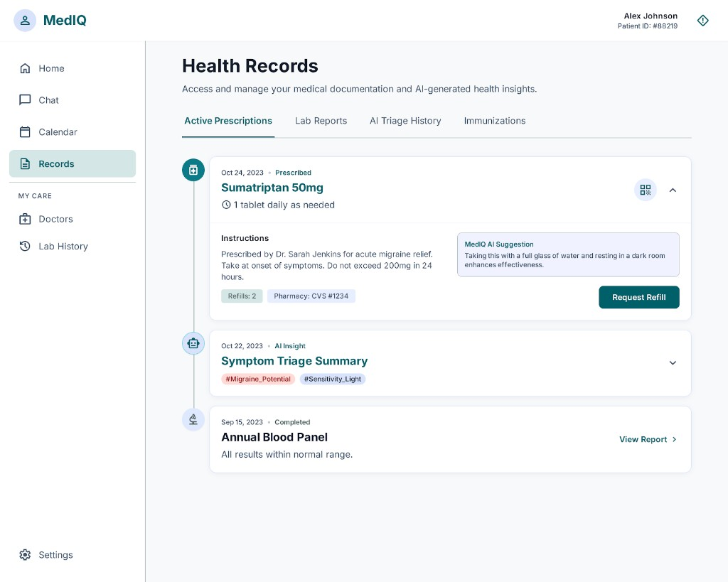The height and width of the screenshot is (582, 728).
Task: Open Doctors under My Care
Action: [x=73, y=219]
